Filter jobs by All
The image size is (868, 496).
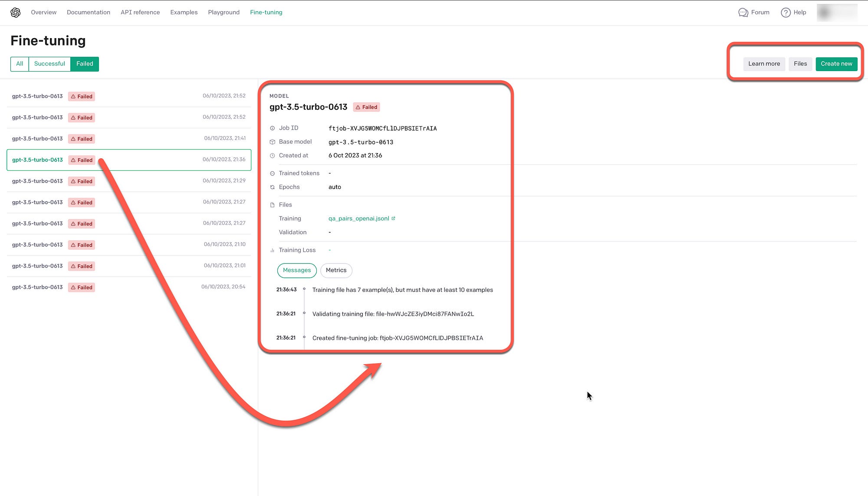tap(20, 64)
